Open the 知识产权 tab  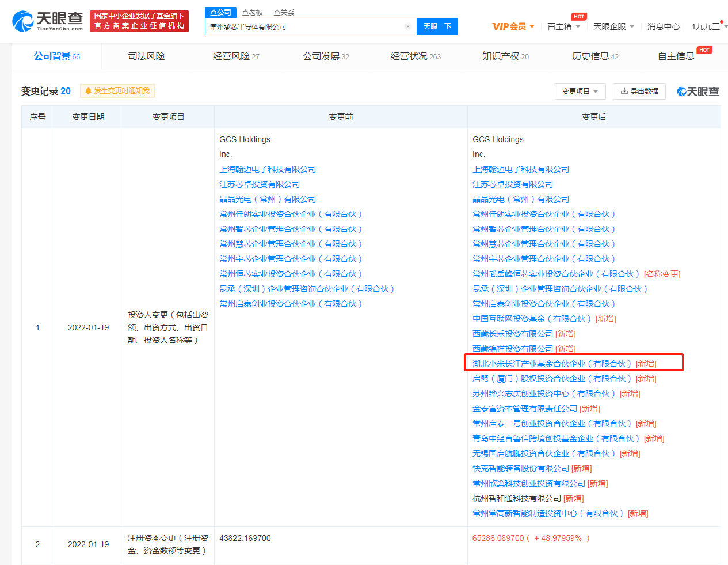(505, 56)
